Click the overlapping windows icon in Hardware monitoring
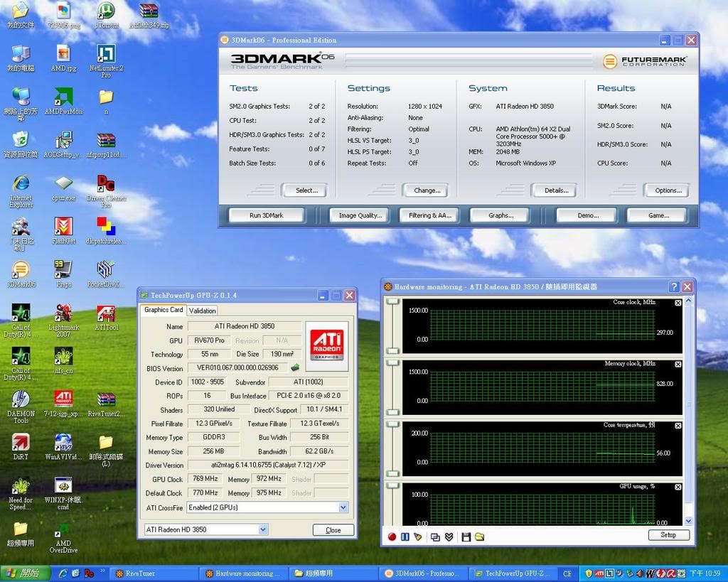This screenshot has width=728, height=582. coord(435,537)
